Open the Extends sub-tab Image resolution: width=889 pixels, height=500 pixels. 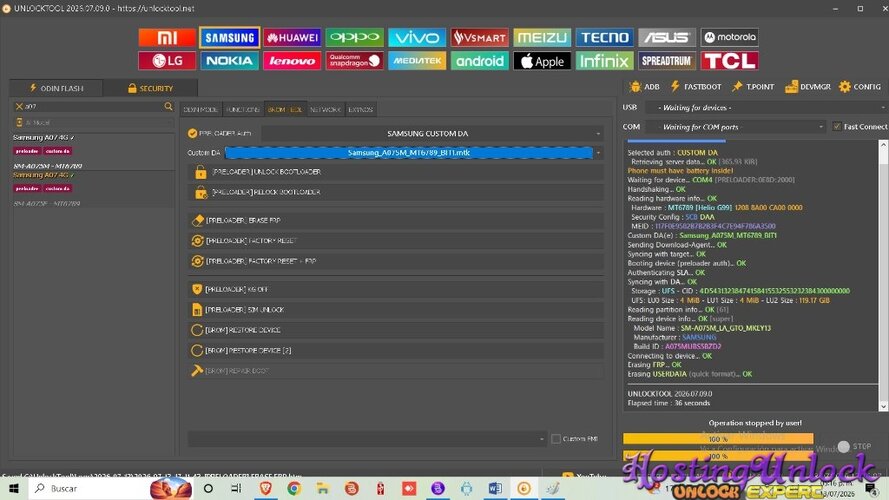[x=361, y=109]
